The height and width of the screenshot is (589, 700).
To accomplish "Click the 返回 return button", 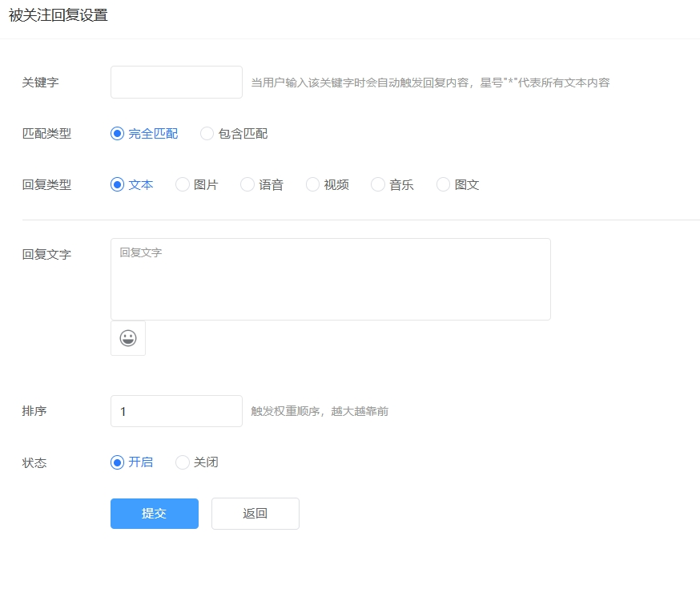I will click(255, 514).
